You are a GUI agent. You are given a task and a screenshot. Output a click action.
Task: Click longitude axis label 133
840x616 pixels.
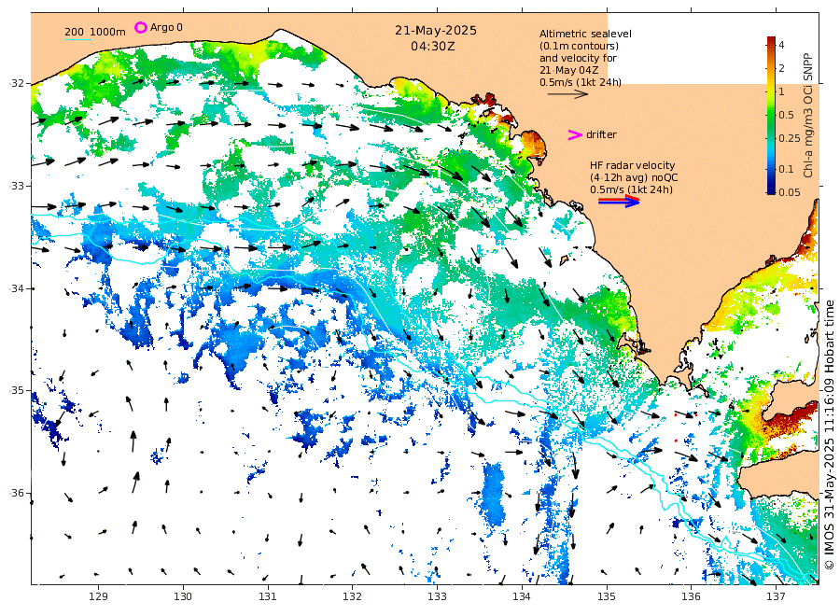pos(437,596)
